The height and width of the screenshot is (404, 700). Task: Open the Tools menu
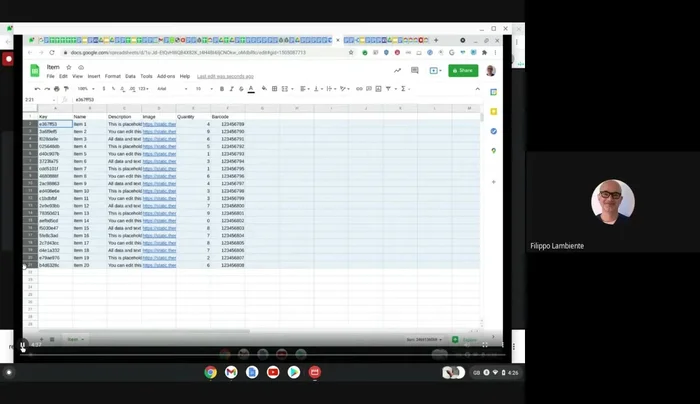(146, 76)
